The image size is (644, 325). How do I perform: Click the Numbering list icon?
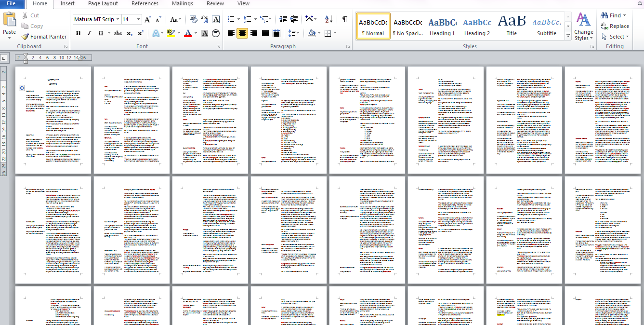click(x=247, y=19)
